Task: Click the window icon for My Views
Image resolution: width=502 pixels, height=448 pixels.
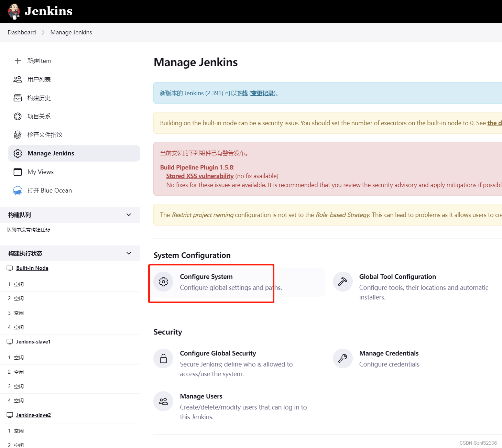Action: (x=18, y=172)
